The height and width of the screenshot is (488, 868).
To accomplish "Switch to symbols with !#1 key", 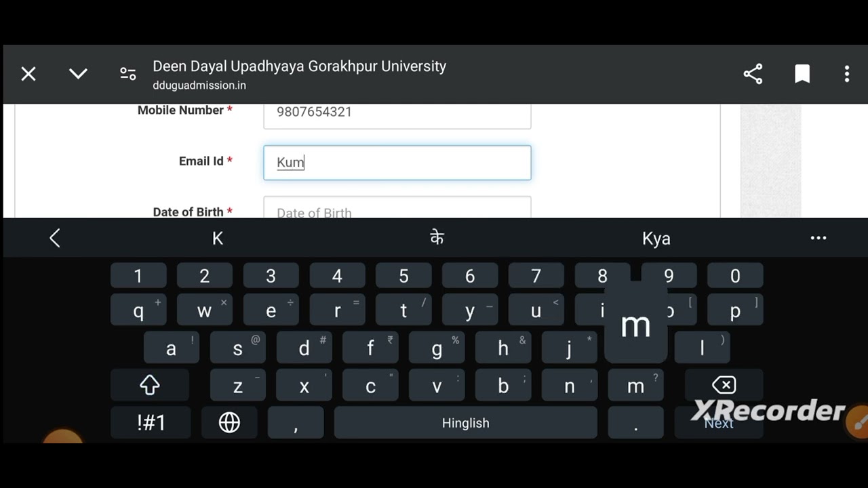I will click(x=151, y=423).
